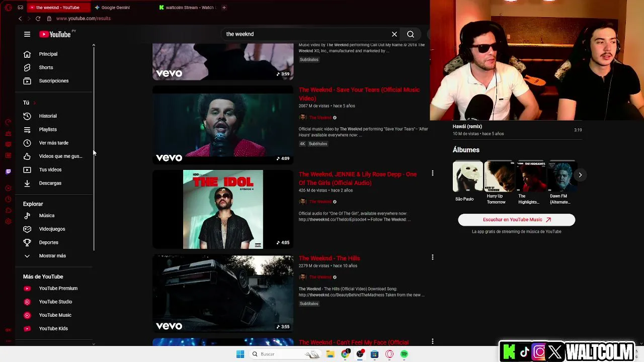Open Suscripciones in the sidebar
Image resolution: width=644 pixels, height=362 pixels.
pos(53,81)
